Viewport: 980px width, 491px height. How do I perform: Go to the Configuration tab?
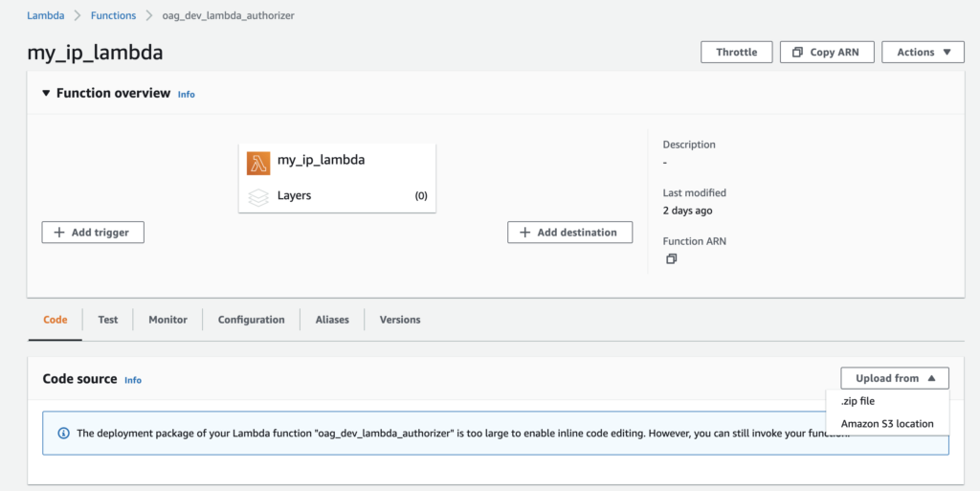(x=251, y=320)
